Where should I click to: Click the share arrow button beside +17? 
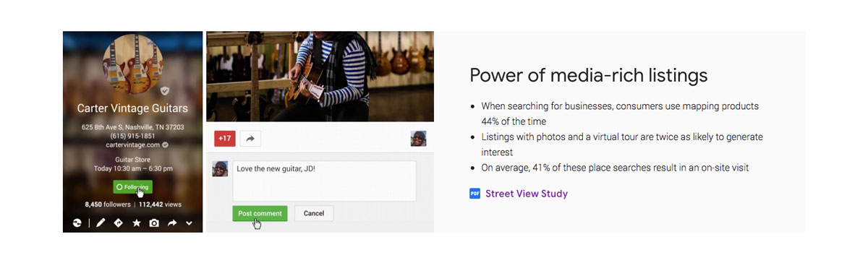tap(250, 138)
